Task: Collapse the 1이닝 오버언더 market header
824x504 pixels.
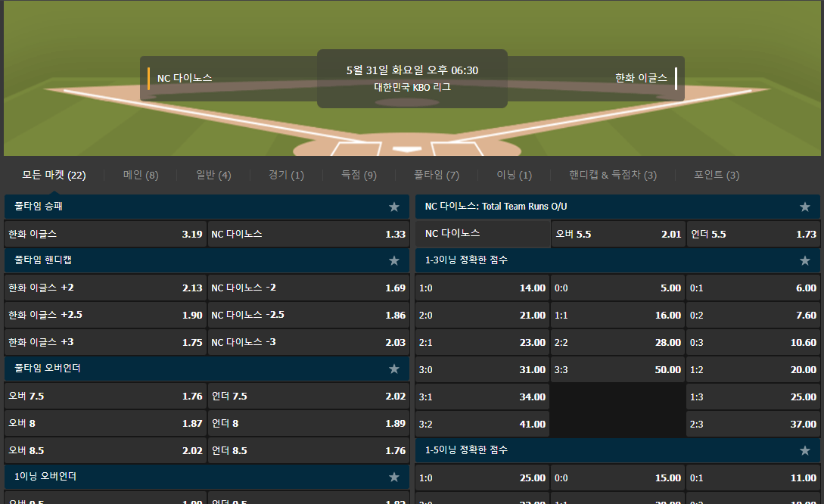Action: 207,477
